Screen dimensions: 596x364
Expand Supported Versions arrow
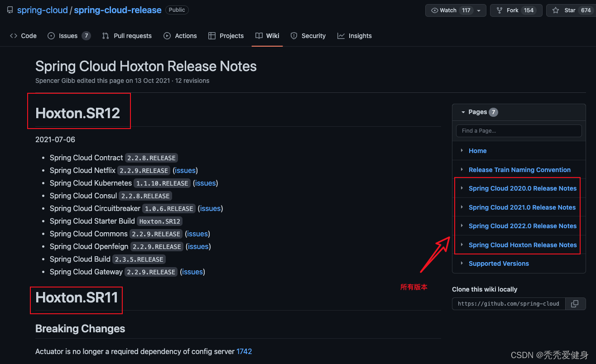pos(461,263)
